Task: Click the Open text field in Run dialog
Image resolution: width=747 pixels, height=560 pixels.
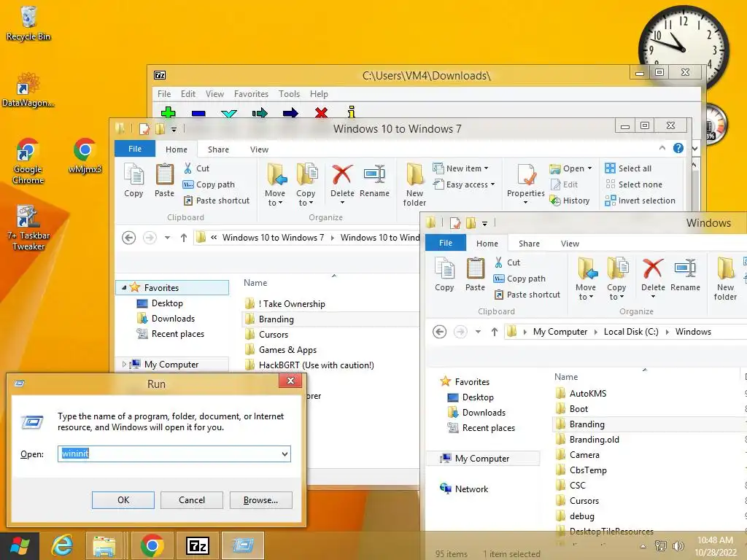Action: tap(174, 454)
